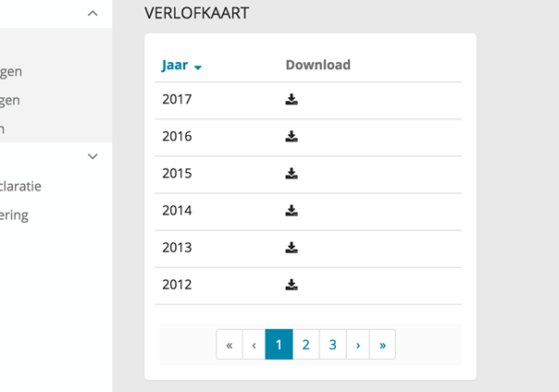Viewport: 559px width, 392px height.
Task: Advance to next page with › button
Action: pos(357,345)
